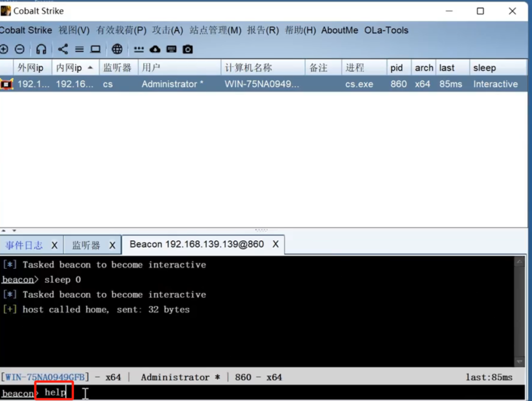
Task: Sort by the last column header
Action: click(x=453, y=68)
